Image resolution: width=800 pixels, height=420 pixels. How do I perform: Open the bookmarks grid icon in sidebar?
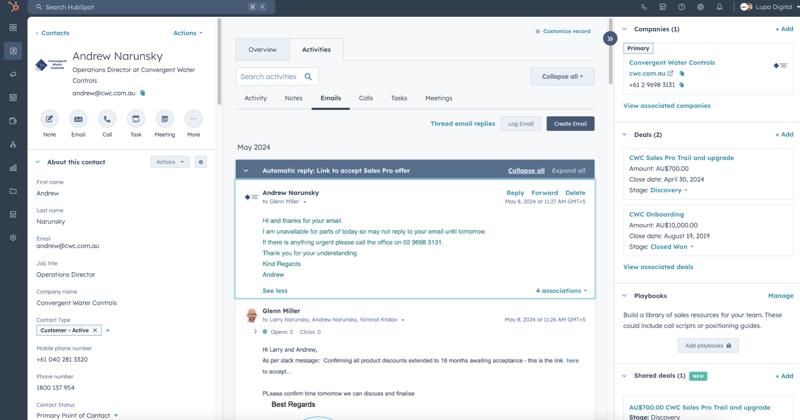point(13,28)
